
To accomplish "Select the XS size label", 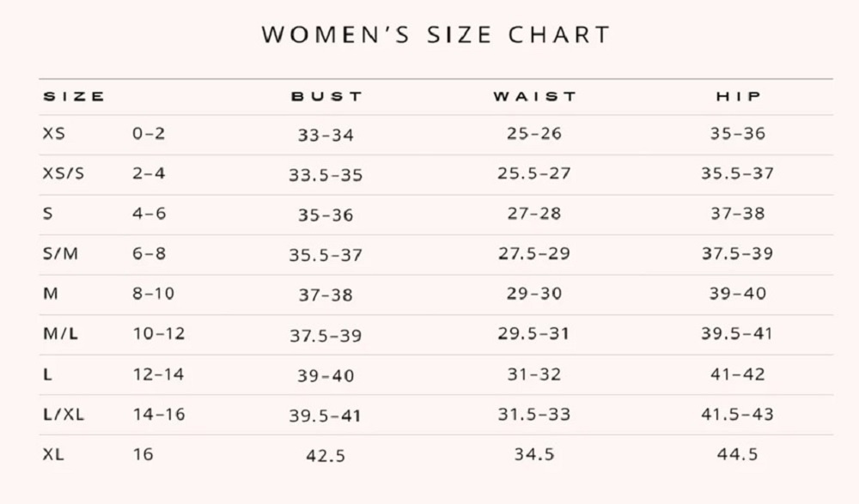I will coord(53,134).
